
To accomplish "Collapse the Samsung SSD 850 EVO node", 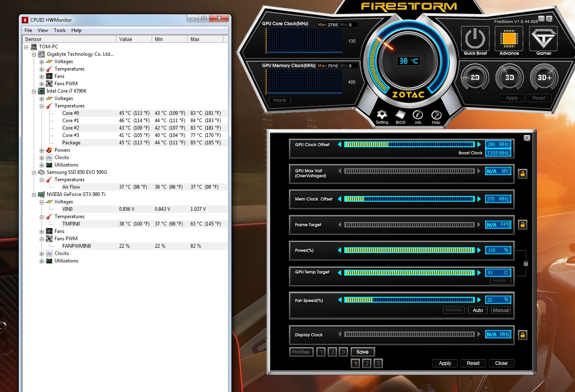I will click(x=34, y=173).
